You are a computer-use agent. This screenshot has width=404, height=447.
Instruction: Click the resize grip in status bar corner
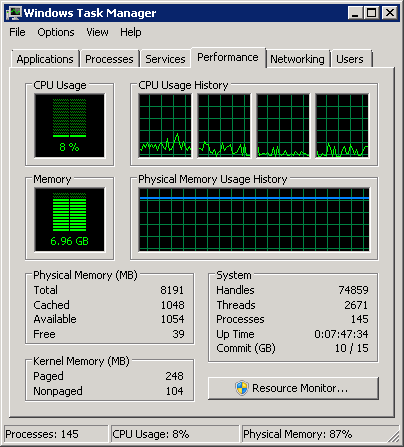(393, 436)
